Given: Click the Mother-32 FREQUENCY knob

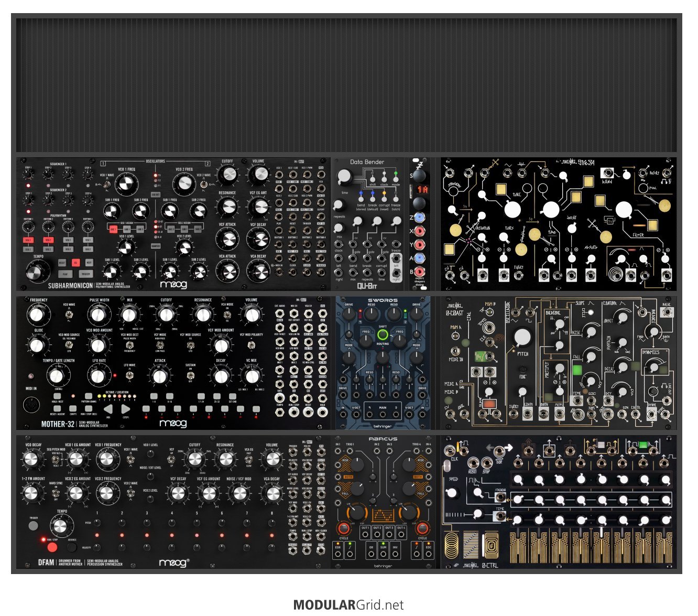Looking at the screenshot, I should click(x=37, y=315).
